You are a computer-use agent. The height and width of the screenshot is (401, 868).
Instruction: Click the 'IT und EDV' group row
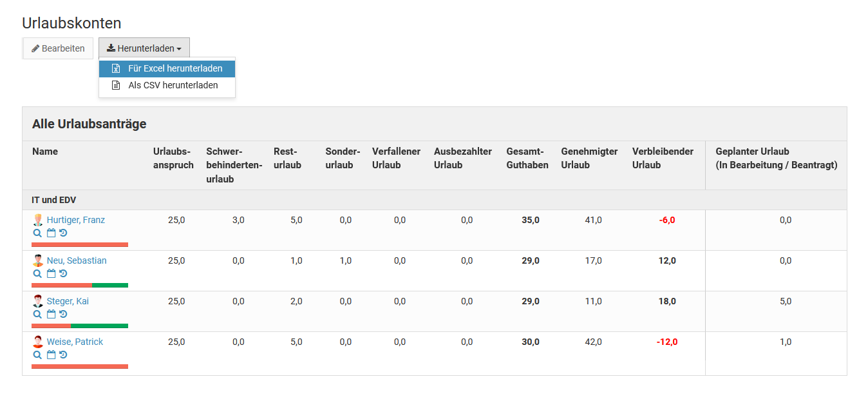pos(55,200)
